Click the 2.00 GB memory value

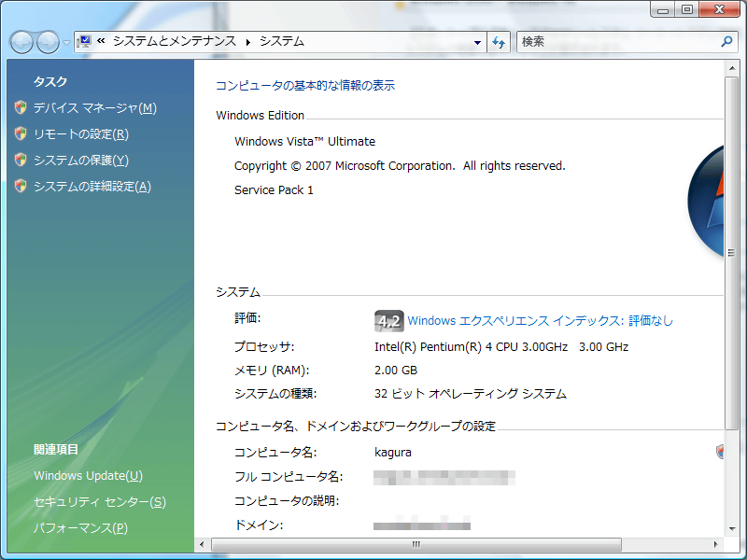click(x=396, y=371)
